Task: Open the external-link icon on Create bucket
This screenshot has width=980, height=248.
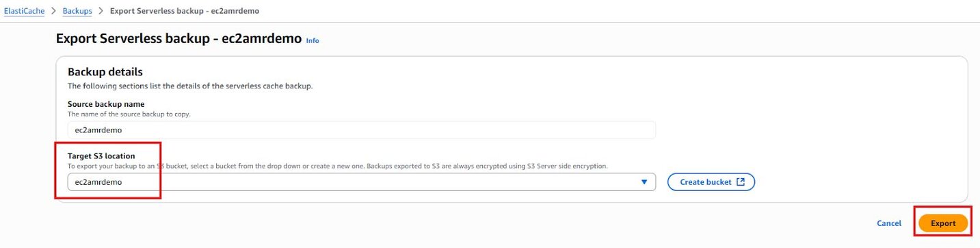Action: pos(741,182)
